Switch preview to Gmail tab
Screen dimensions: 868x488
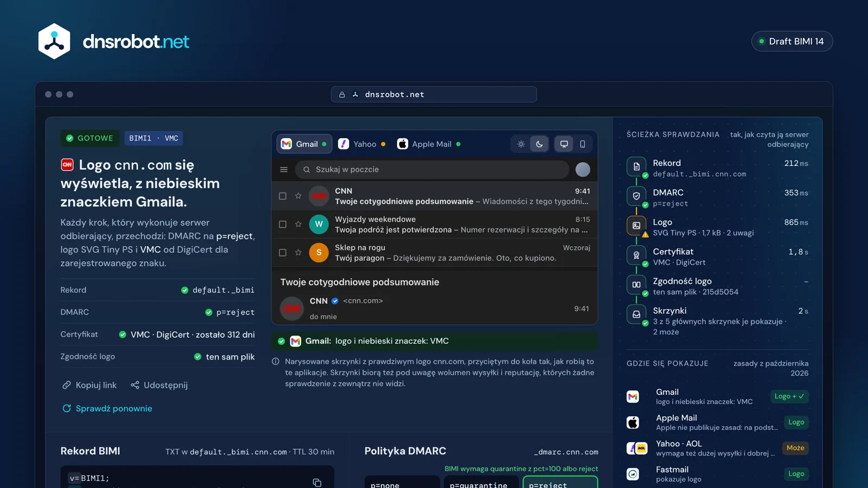click(x=304, y=144)
